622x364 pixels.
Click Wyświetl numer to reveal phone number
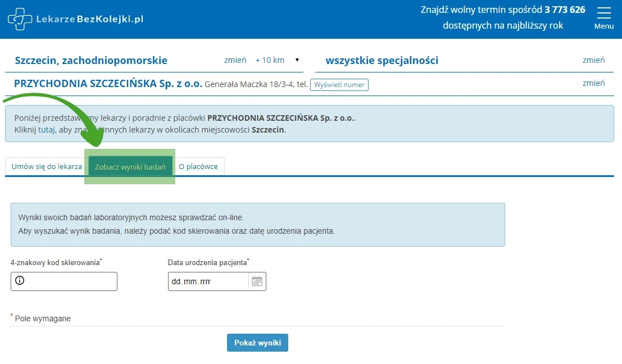click(339, 85)
